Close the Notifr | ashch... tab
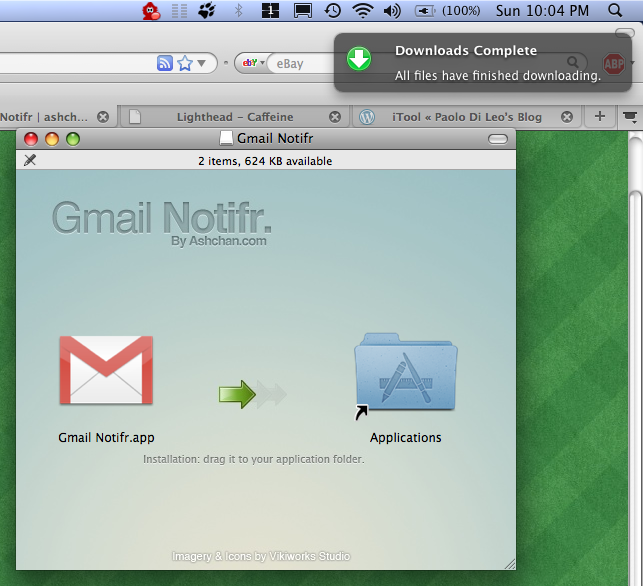 [x=103, y=117]
